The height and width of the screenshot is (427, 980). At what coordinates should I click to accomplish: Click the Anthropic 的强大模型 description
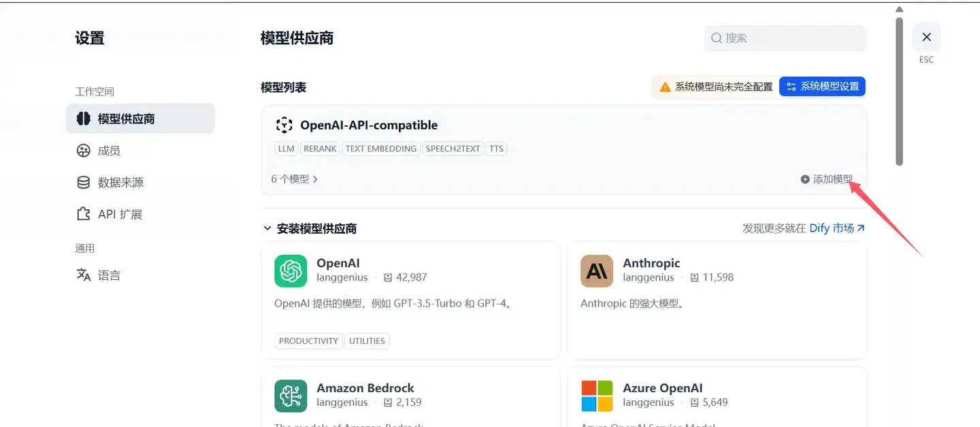pyautogui.click(x=632, y=304)
